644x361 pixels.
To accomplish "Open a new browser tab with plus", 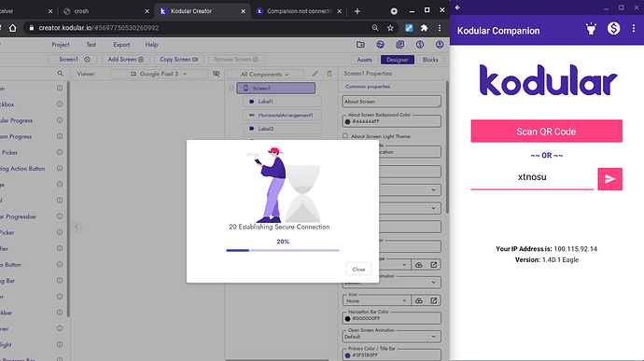I will pos(357,11).
